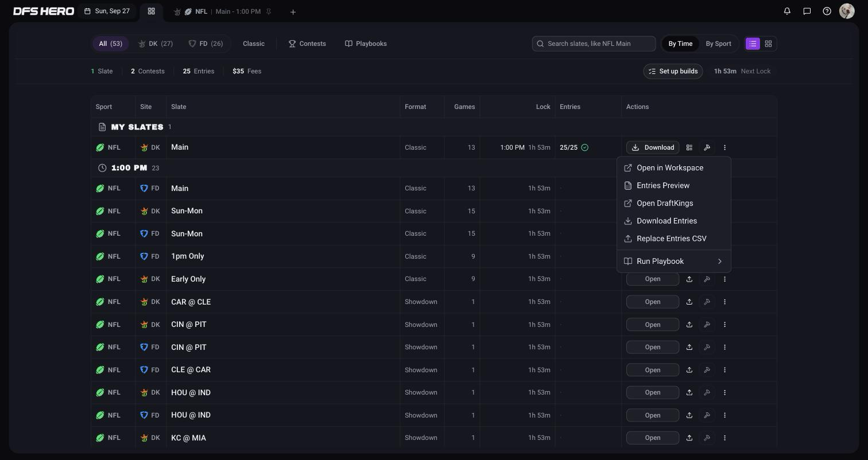This screenshot has width=868, height=460.
Task: Choose Entries Preview from menu
Action: pyautogui.click(x=674, y=186)
